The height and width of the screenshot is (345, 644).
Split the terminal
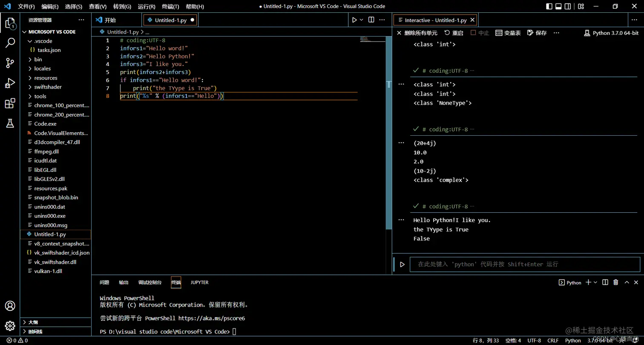(x=605, y=282)
